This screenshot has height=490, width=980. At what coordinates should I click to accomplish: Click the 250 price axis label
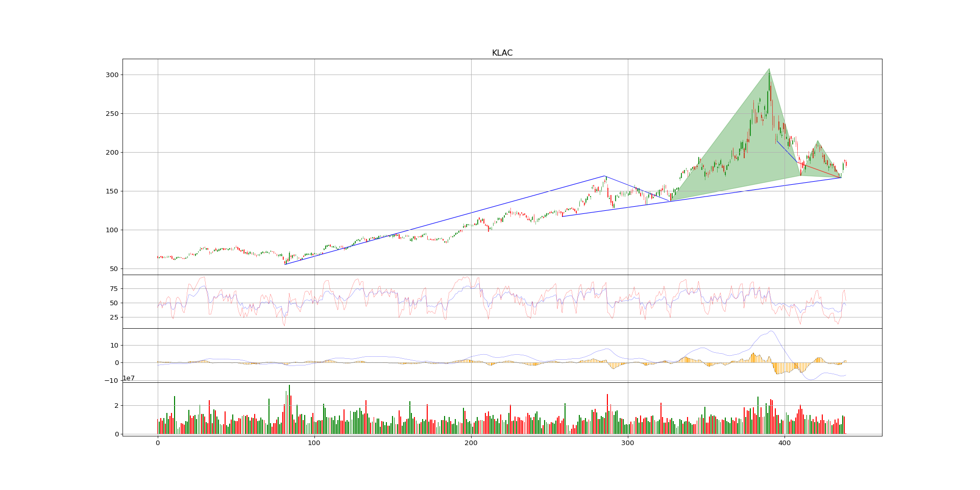click(112, 114)
